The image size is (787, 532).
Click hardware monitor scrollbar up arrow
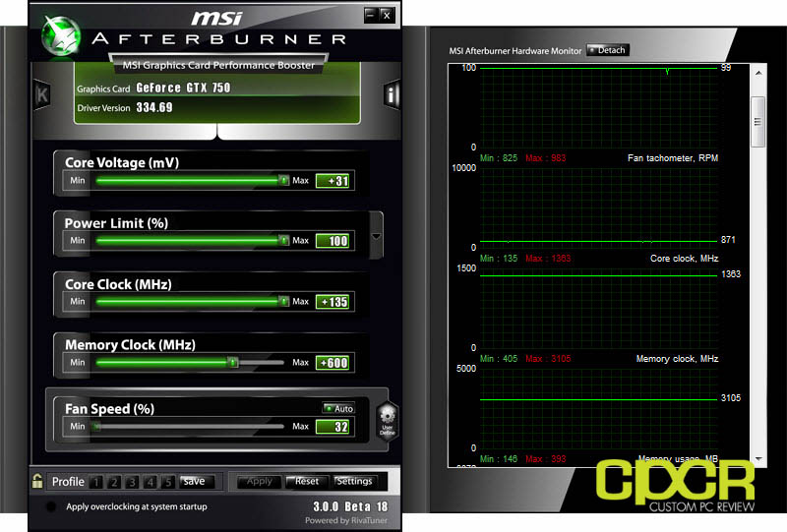(758, 74)
